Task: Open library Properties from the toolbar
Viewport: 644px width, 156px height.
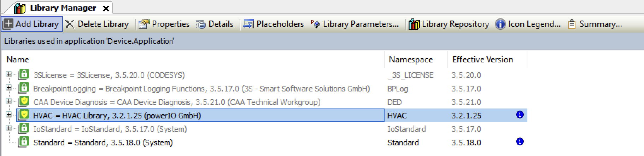Action: 164,24
